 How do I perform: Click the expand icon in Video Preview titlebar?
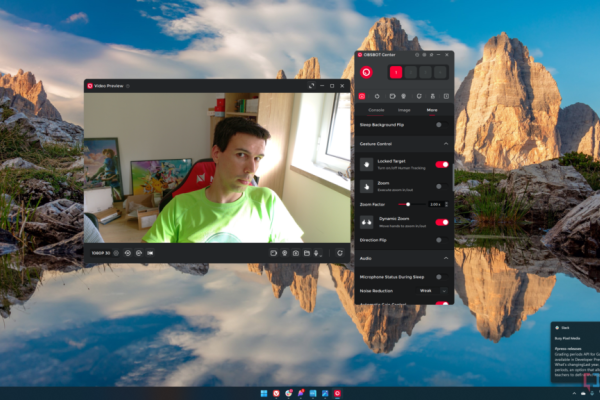point(311,86)
